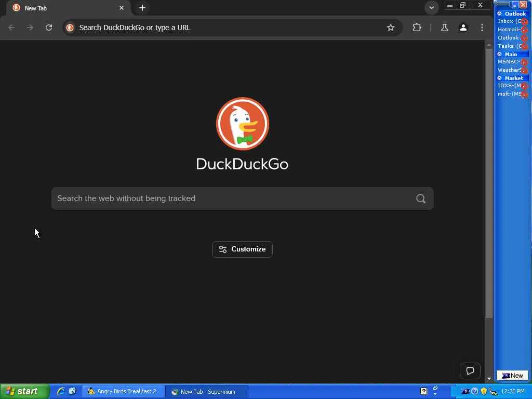Bookmark this page with the star icon
The height and width of the screenshot is (399, 532).
391,28
